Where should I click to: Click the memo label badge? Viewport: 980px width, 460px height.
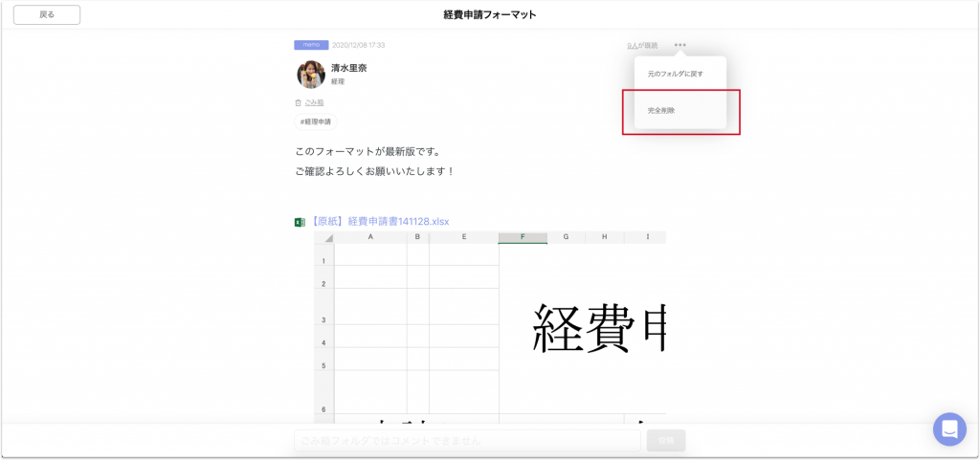tap(311, 45)
